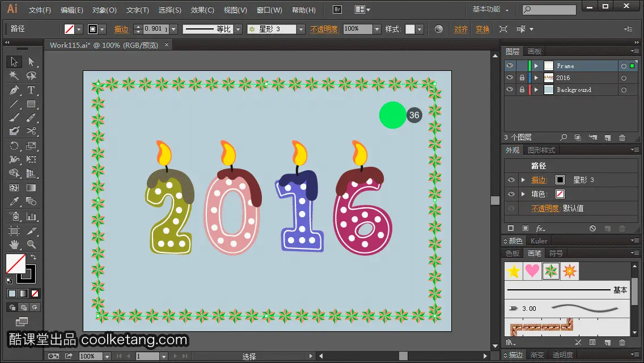644x363 pixels.
Task: Select the Magic Wand tool
Action: [x=14, y=75]
